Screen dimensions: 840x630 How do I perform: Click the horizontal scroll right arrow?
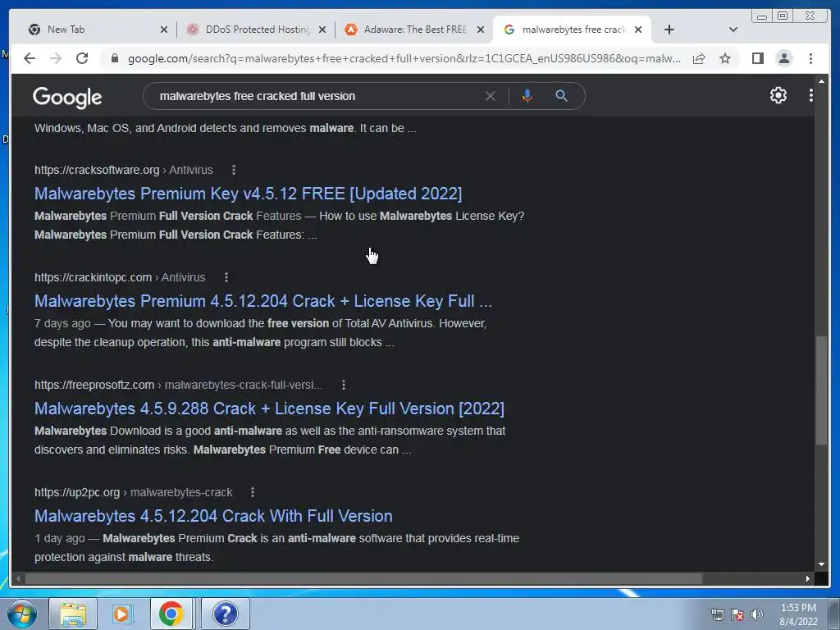[808, 578]
